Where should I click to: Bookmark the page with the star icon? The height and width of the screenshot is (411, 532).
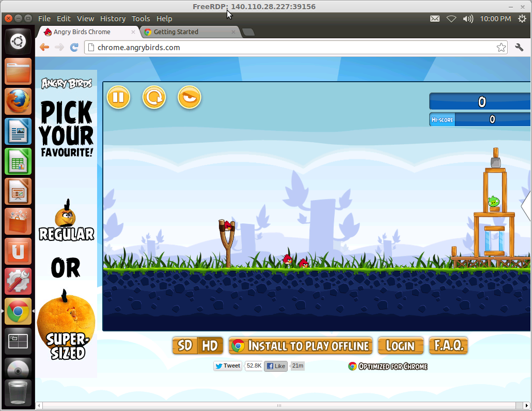501,48
